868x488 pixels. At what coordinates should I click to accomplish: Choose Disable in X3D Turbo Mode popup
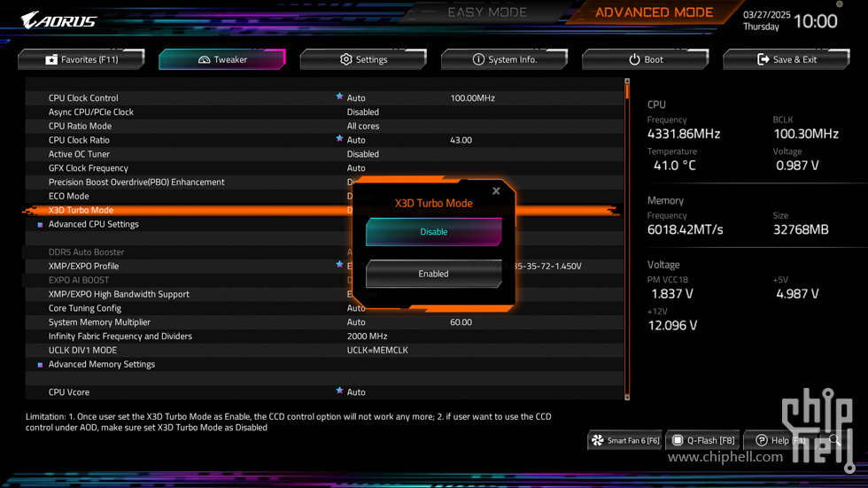click(433, 232)
